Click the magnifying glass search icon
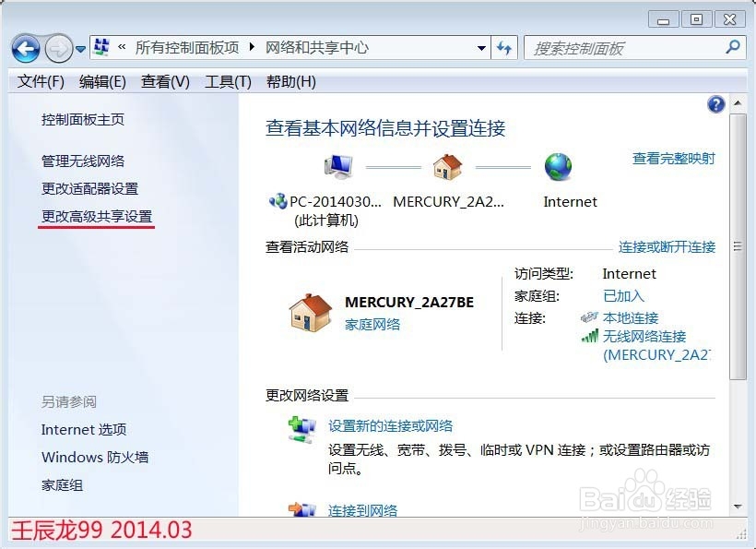Viewport: 756px width, 549px height. (x=733, y=47)
